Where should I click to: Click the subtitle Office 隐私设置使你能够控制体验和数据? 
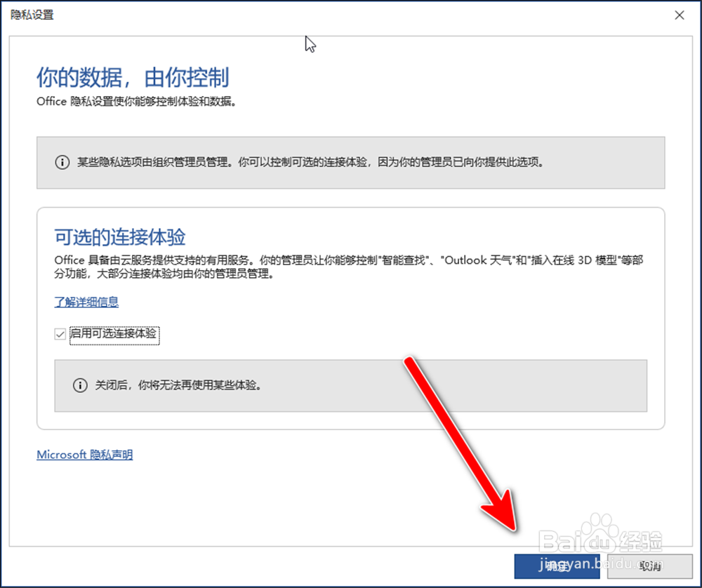point(137,102)
